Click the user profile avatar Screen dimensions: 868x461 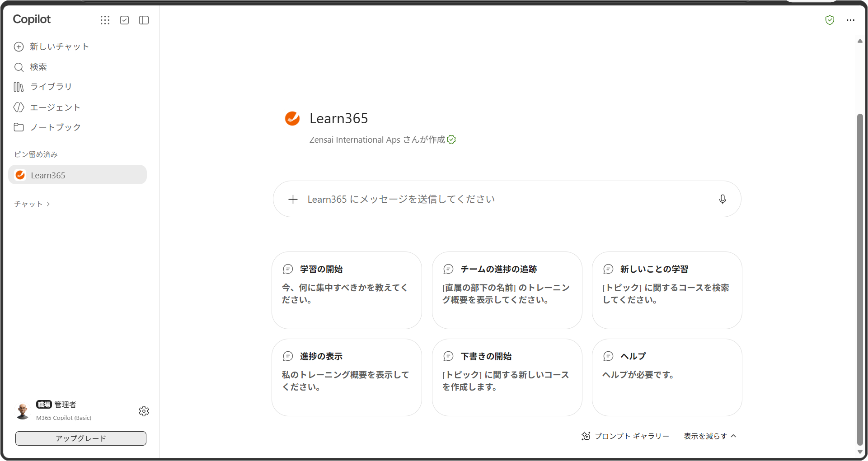(x=23, y=411)
